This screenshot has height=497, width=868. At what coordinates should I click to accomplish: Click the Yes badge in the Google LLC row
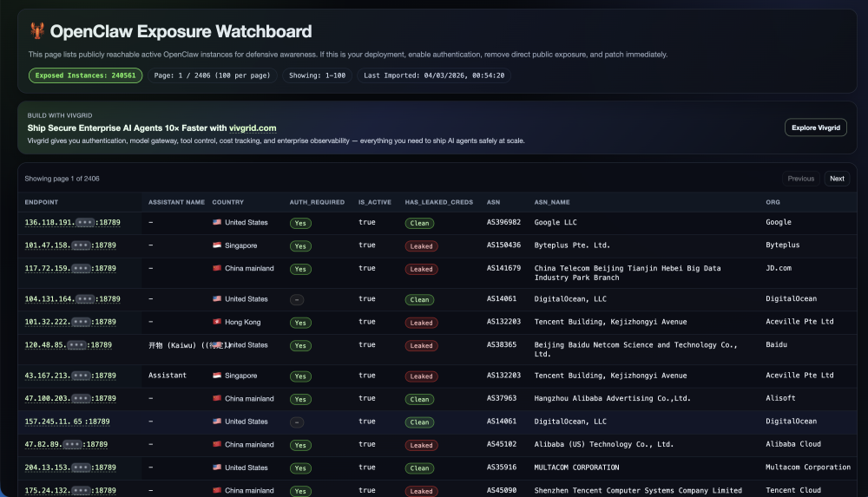[300, 223]
